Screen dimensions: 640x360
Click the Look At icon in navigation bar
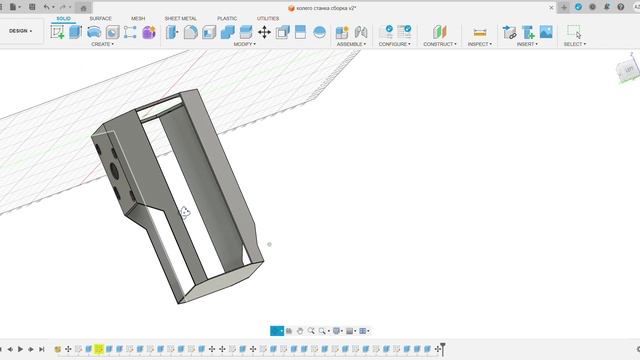(x=289, y=331)
